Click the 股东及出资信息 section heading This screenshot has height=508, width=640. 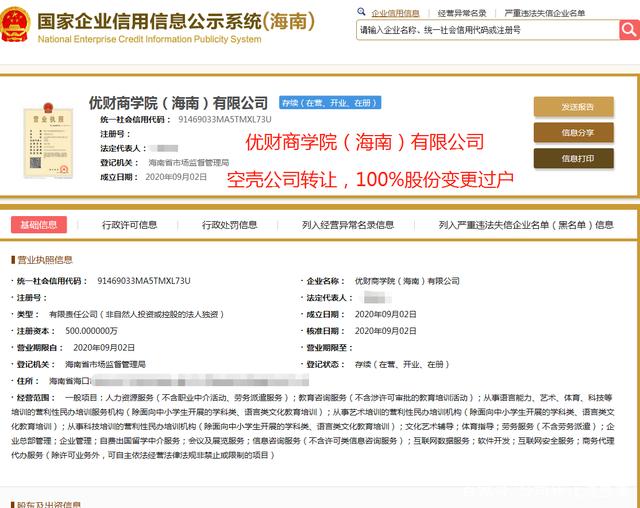(49, 504)
